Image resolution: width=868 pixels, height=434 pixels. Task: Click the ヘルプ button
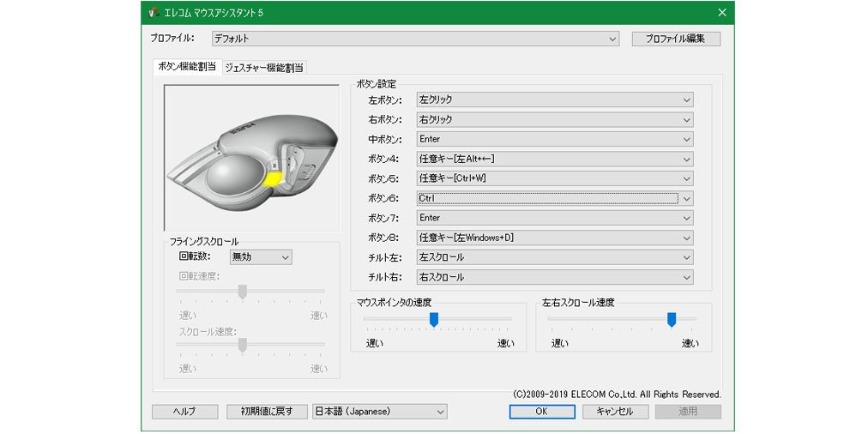185,412
